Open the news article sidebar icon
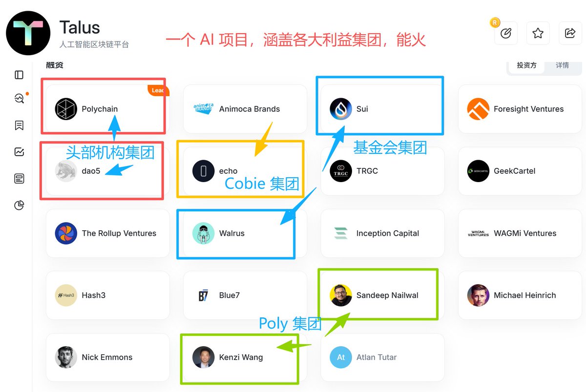 pos(19,178)
